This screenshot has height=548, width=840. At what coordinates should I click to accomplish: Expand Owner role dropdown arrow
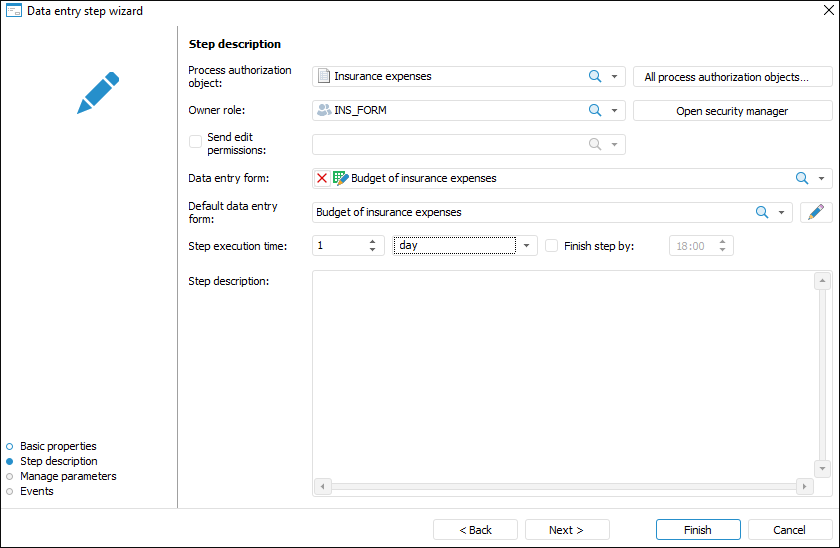pos(616,110)
